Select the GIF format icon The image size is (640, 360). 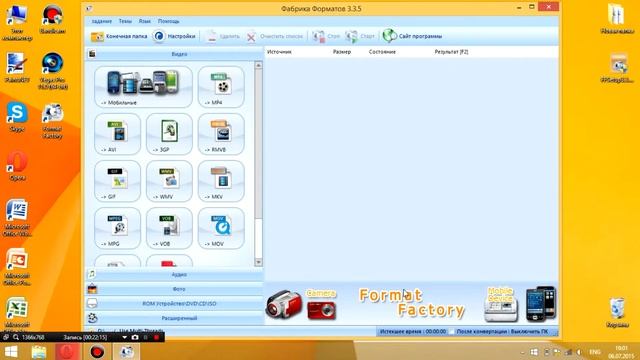point(118,181)
